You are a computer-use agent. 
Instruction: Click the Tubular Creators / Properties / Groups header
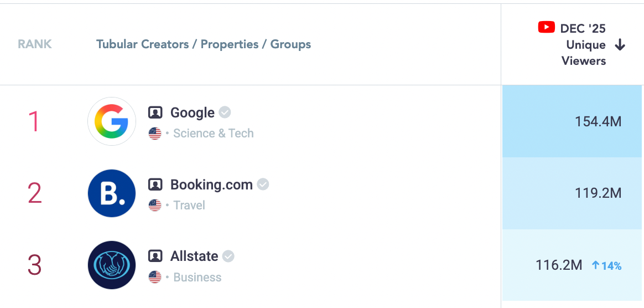coord(204,44)
